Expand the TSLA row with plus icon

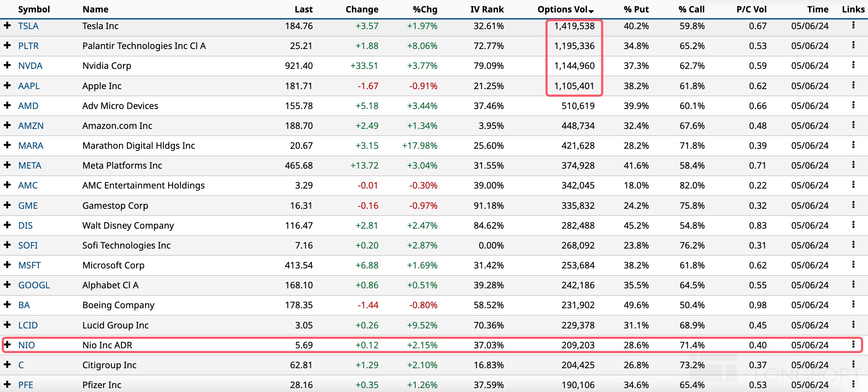click(7, 25)
